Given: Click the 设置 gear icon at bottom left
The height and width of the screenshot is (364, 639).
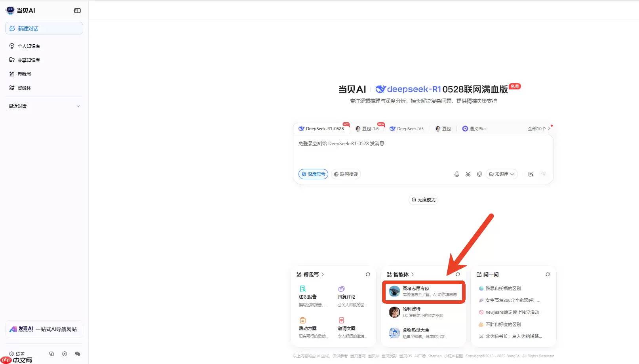Looking at the screenshot, I should click(x=17, y=354).
